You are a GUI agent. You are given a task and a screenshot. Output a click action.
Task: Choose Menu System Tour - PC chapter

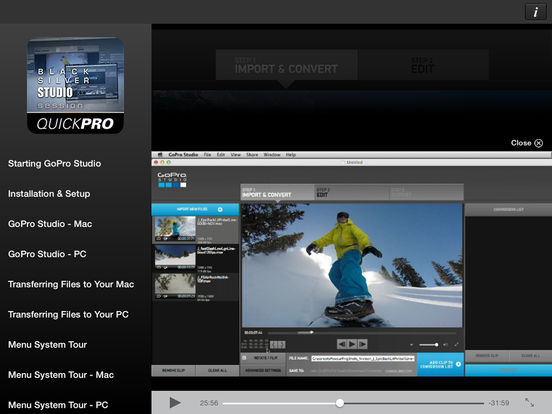[58, 405]
